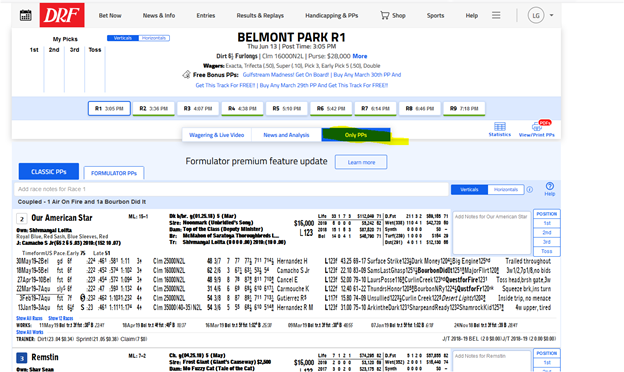Viewport: 624px width, 372px height.
Task: Select race R1 3:05 PM
Action: tap(109, 108)
